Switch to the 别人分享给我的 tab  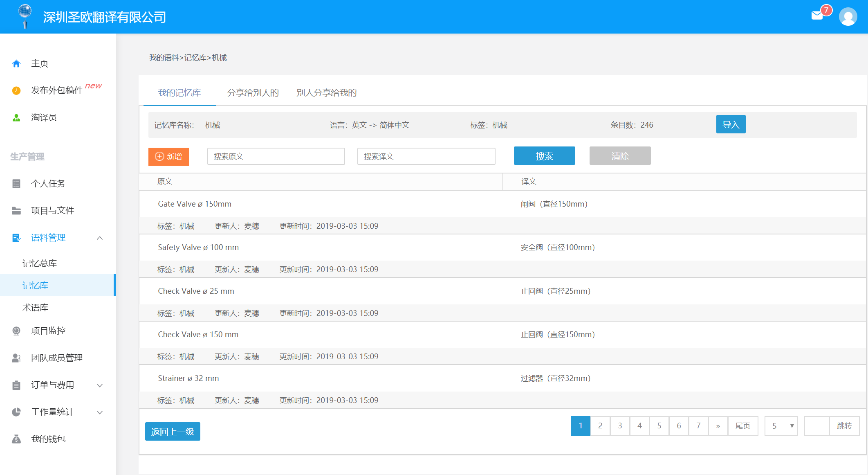coord(326,93)
